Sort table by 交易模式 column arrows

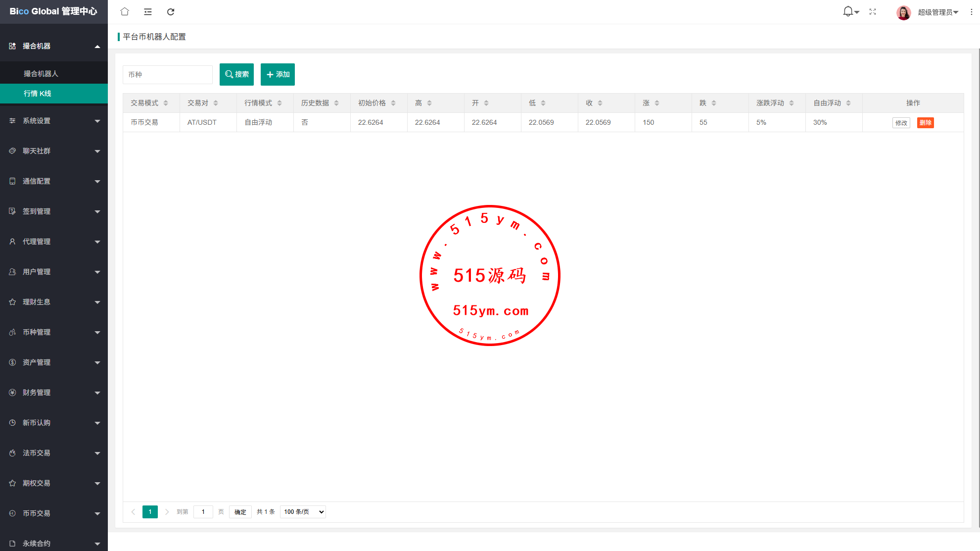pos(166,103)
